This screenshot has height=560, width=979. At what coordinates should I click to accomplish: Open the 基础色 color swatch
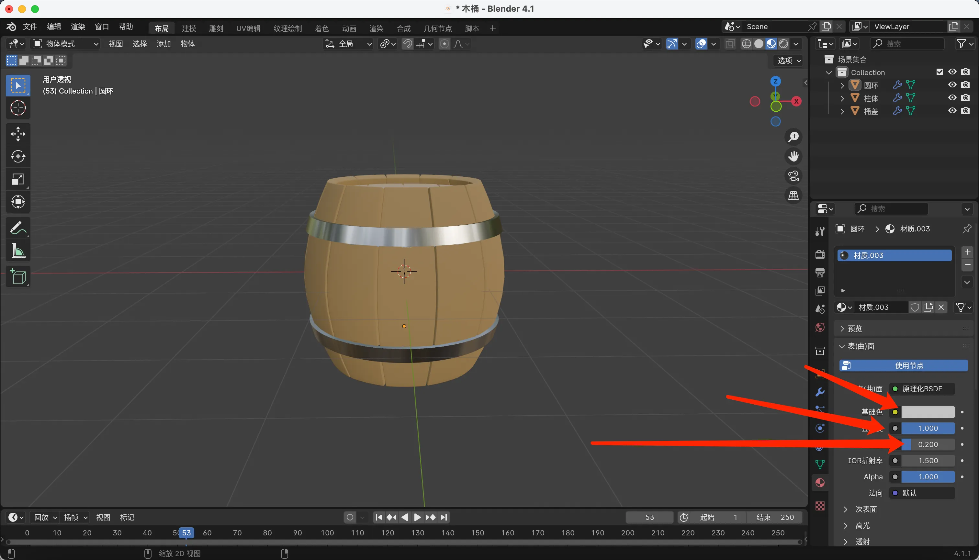point(928,412)
